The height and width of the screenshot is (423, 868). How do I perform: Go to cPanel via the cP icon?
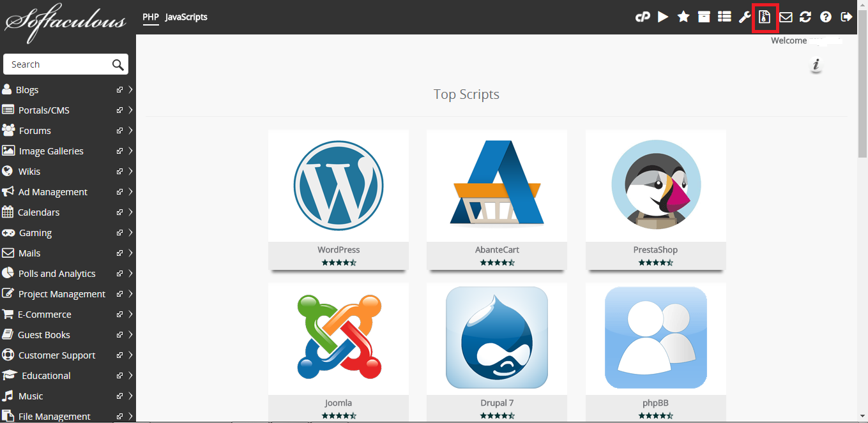pyautogui.click(x=643, y=17)
